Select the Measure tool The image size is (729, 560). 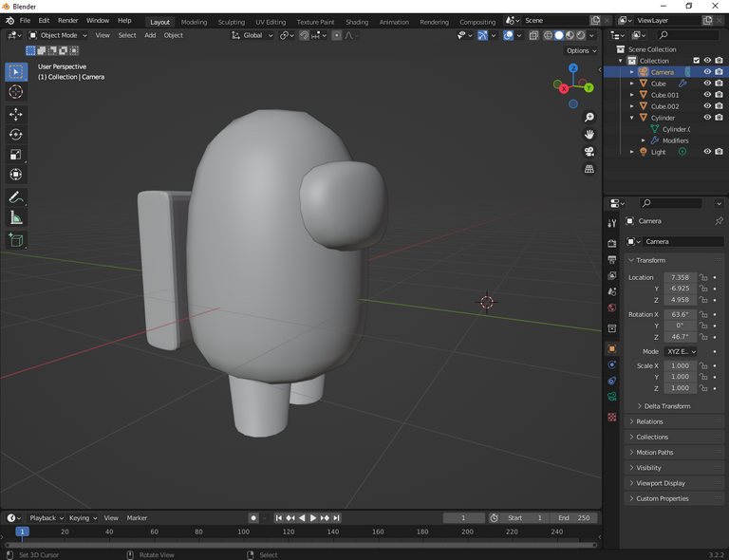coord(16,218)
